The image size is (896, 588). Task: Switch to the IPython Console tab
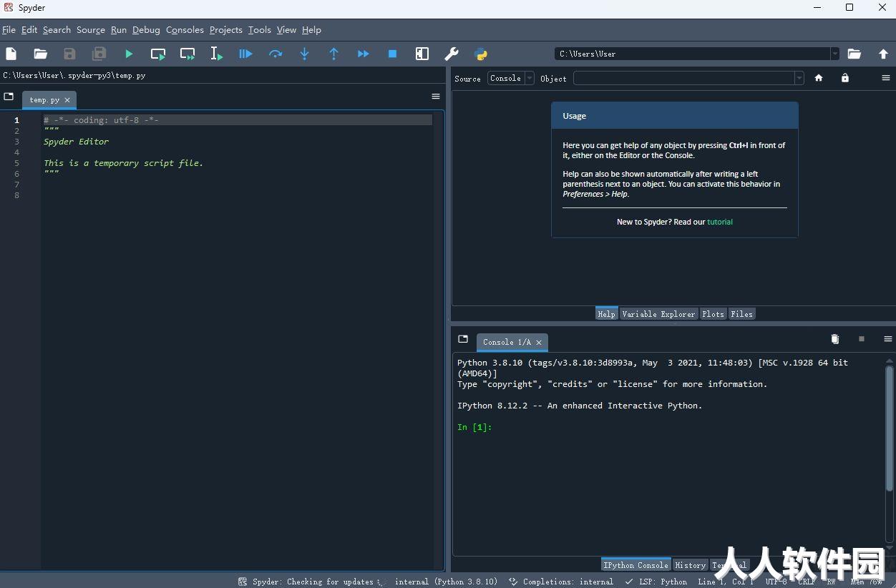[636, 565]
